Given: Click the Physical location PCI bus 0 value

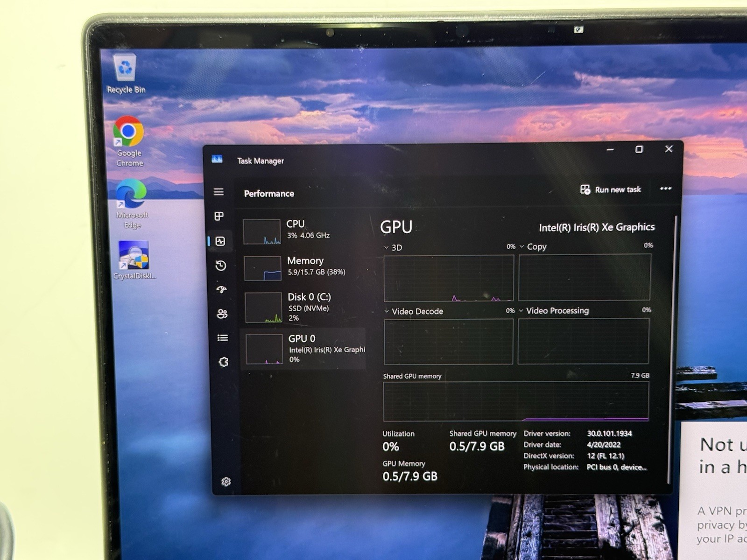Looking at the screenshot, I should [x=617, y=467].
